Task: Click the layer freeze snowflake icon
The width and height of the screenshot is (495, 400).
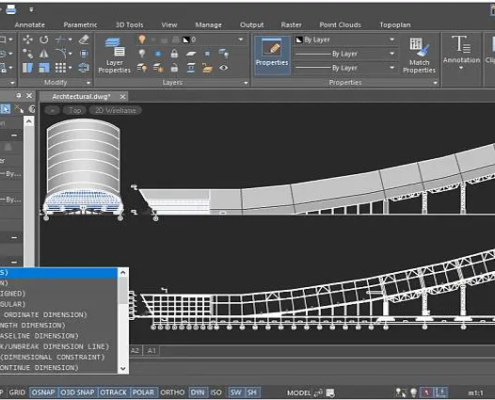Action: (158, 54)
